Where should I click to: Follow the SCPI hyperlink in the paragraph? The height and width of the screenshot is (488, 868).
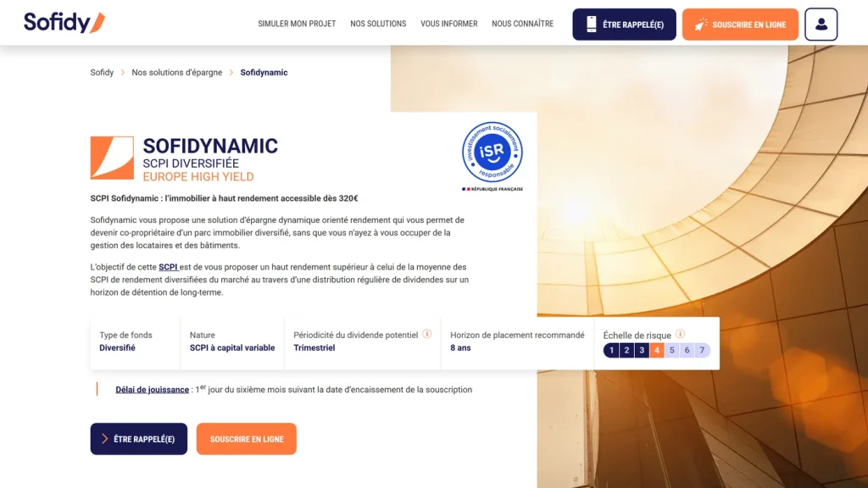pos(169,267)
